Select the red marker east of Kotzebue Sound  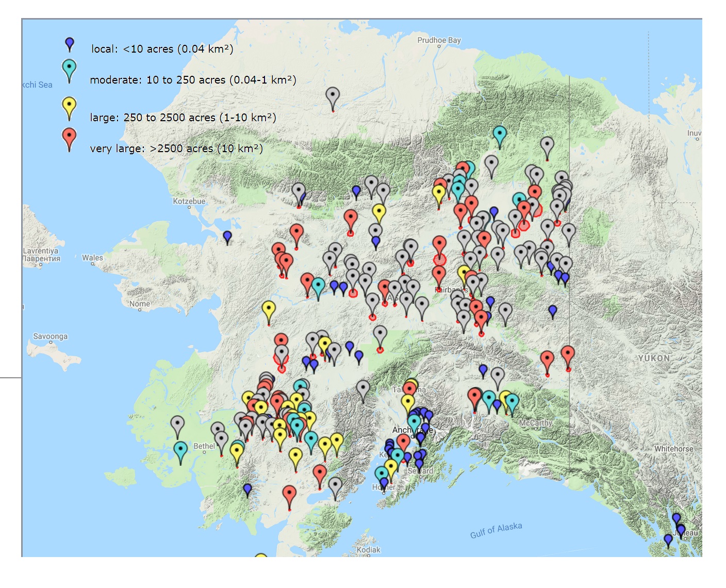pyautogui.click(x=296, y=236)
